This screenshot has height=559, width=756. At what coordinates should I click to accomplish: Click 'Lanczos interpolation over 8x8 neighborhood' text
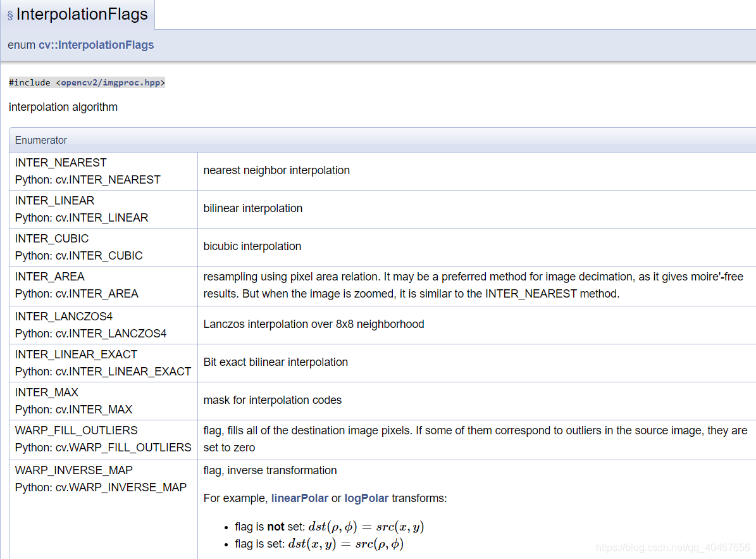[x=313, y=324]
